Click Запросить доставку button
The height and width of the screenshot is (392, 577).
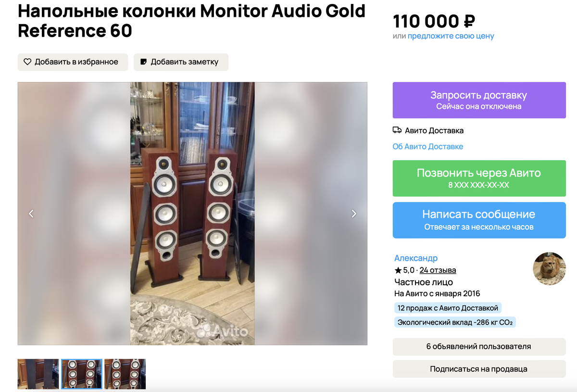tap(479, 100)
